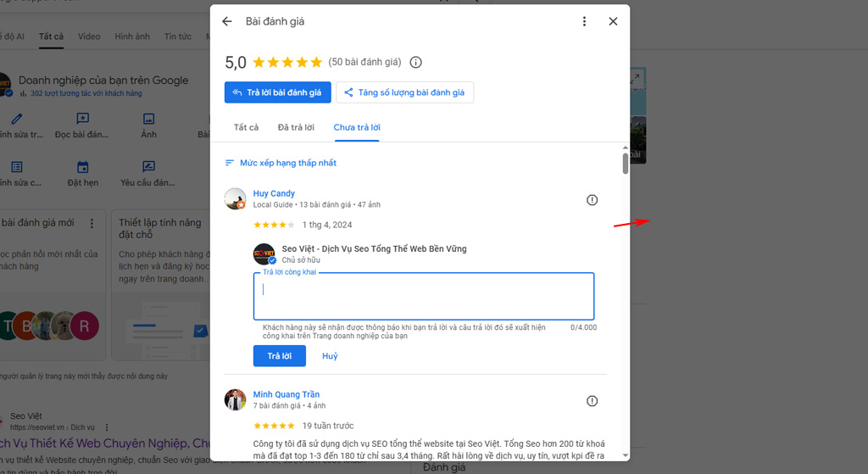Select the Tất cả search tab in background
The height and width of the screenshot is (474, 868).
pos(51,36)
